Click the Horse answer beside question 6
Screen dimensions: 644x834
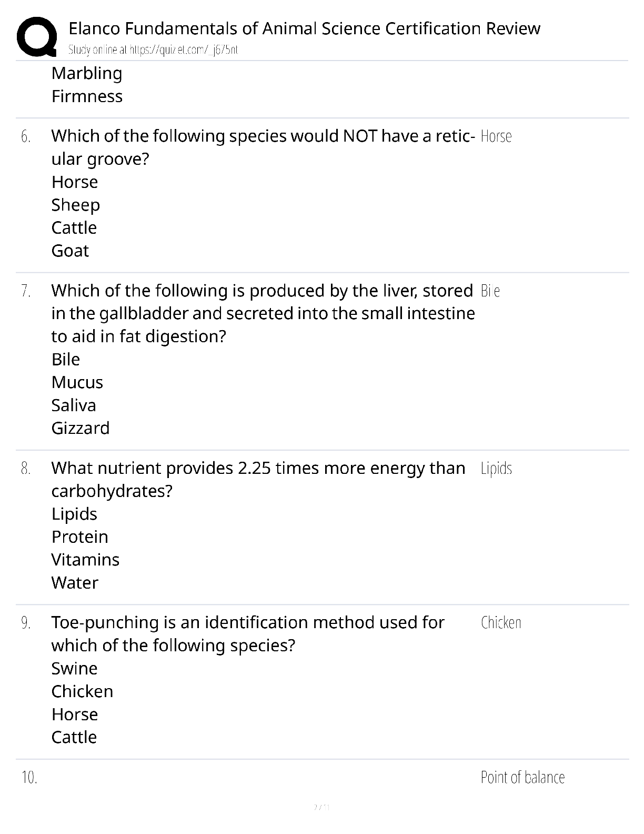tap(496, 136)
